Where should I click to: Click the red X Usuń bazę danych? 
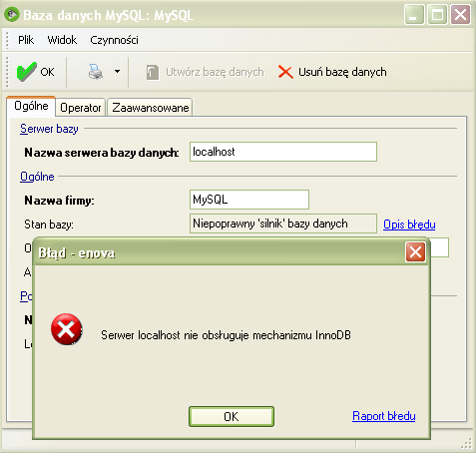click(x=332, y=72)
